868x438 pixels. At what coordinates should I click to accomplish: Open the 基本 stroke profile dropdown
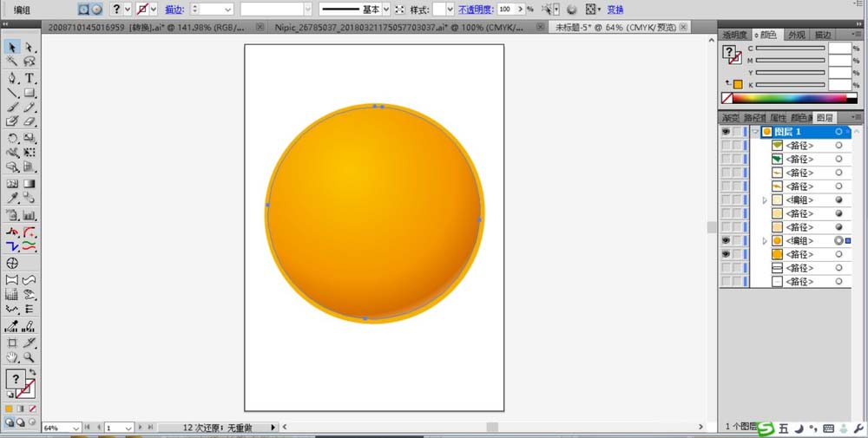pyautogui.click(x=386, y=9)
